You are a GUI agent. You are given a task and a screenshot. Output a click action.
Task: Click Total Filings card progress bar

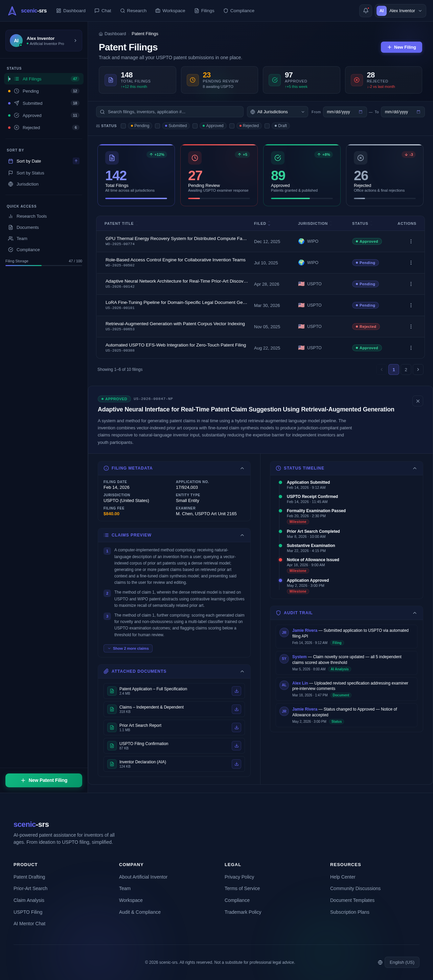(136, 198)
